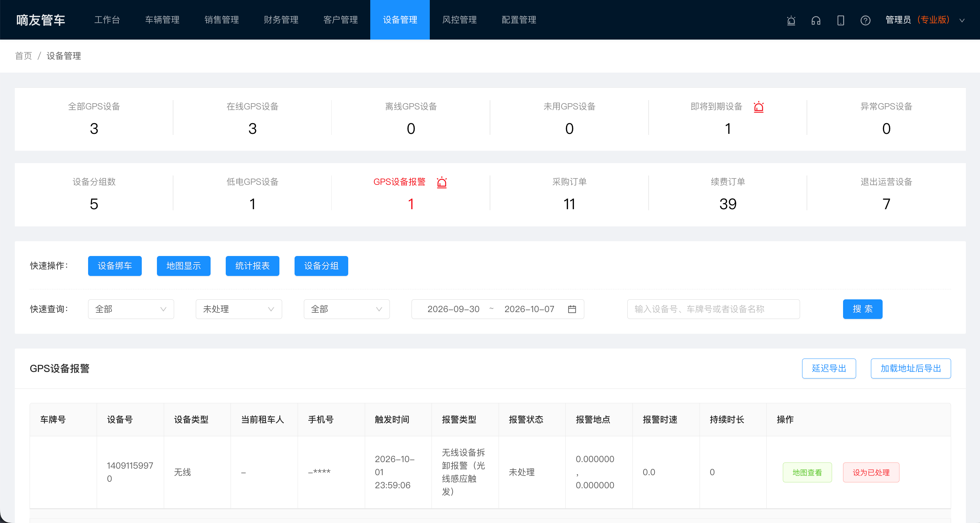Click the 搜索 button
The height and width of the screenshot is (523, 980).
pyautogui.click(x=862, y=309)
